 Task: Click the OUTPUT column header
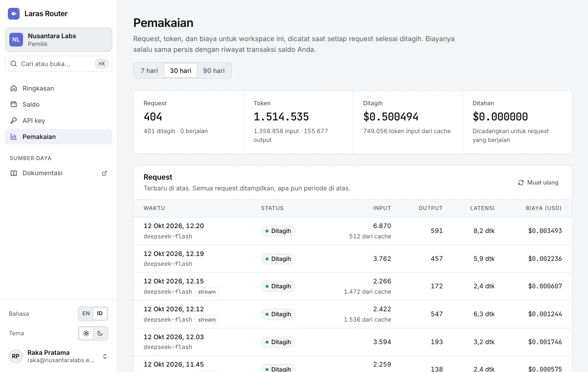tap(431, 208)
